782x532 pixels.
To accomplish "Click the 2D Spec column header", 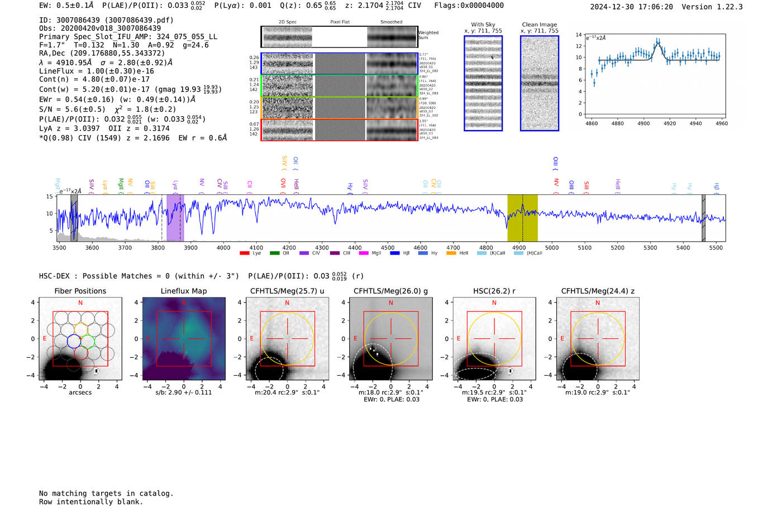I will point(288,22).
